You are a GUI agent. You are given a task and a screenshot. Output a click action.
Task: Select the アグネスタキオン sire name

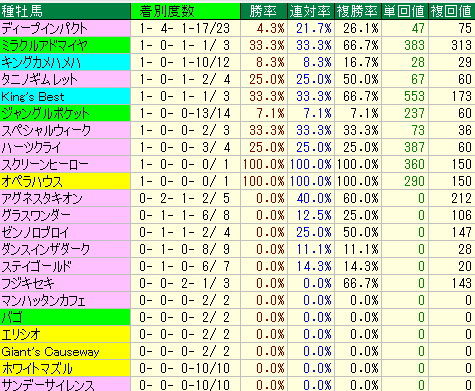point(42,199)
